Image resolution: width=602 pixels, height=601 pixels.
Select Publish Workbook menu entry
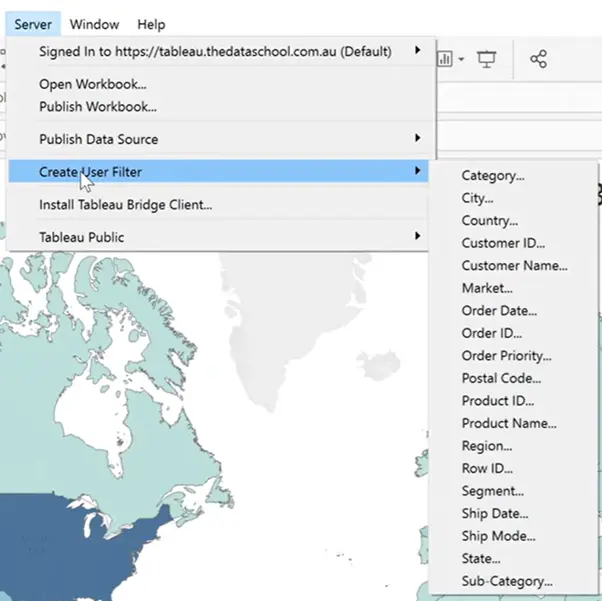tap(97, 106)
